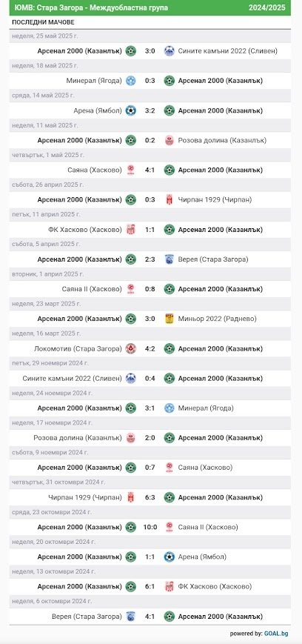
Task: Open 0:8 score of Саяна II match
Action: pyautogui.click(x=150, y=289)
